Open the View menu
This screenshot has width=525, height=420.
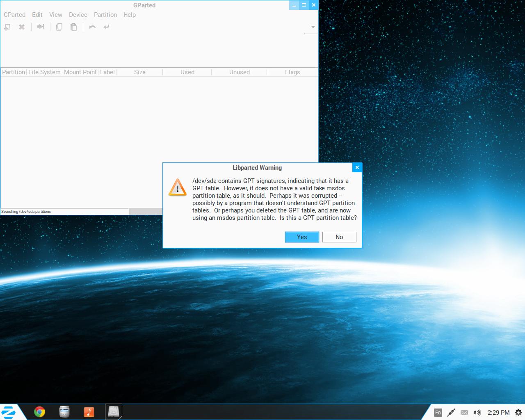point(56,15)
